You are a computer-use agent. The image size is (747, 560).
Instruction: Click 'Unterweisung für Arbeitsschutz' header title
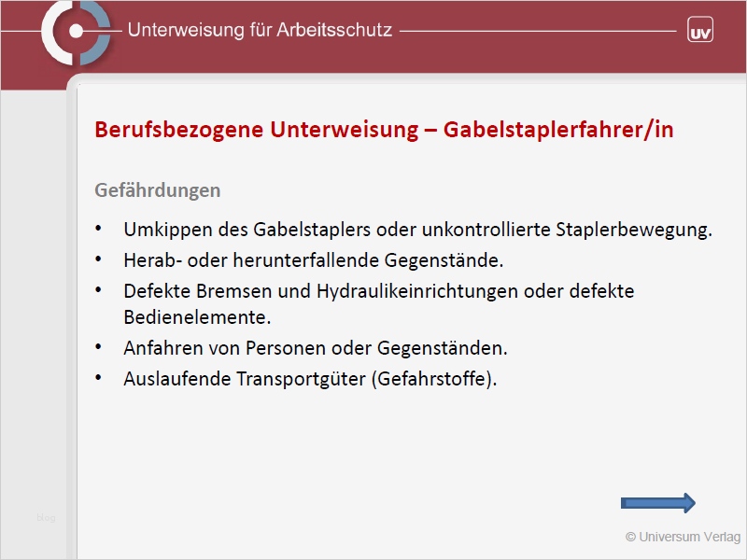click(x=260, y=30)
